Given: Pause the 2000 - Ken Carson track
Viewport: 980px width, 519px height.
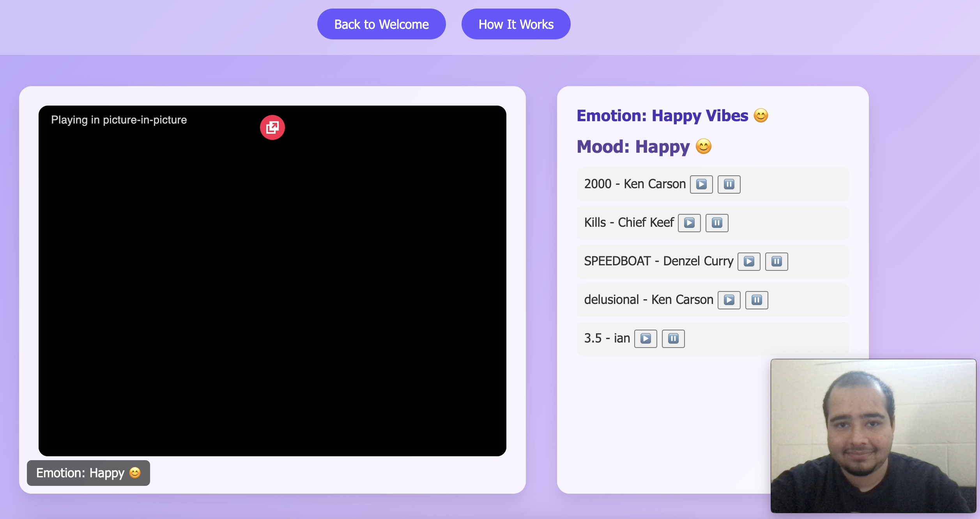Looking at the screenshot, I should pyautogui.click(x=729, y=184).
